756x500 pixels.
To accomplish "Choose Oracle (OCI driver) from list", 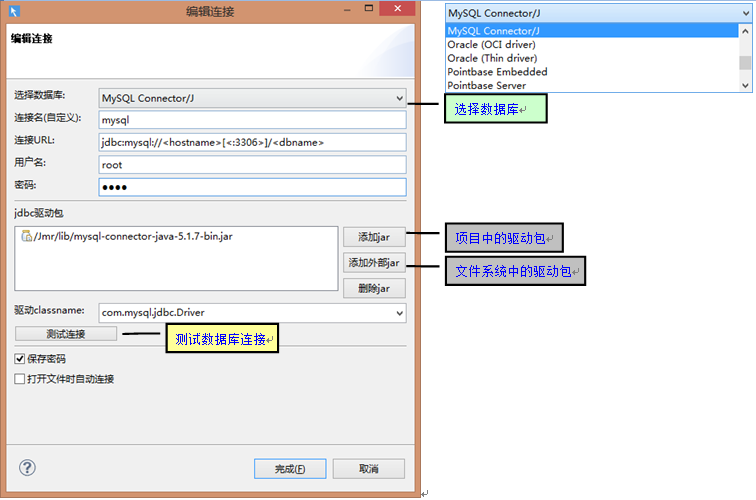I will point(592,44).
